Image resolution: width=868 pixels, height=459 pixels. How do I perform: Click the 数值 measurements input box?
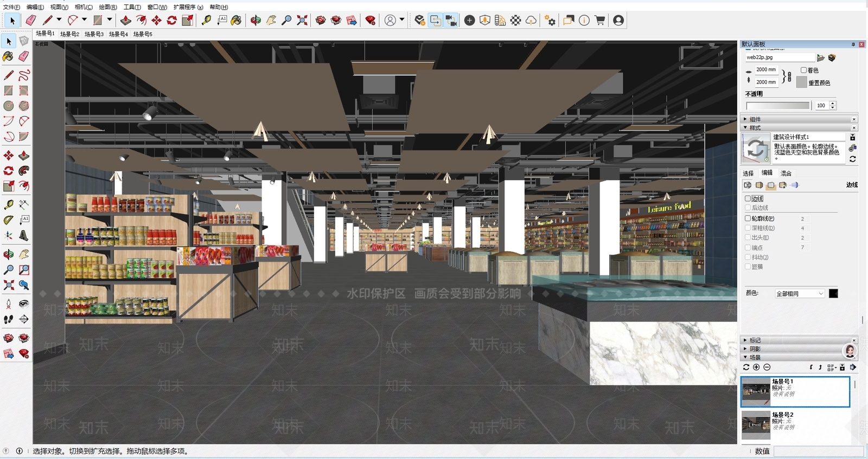[818, 451]
